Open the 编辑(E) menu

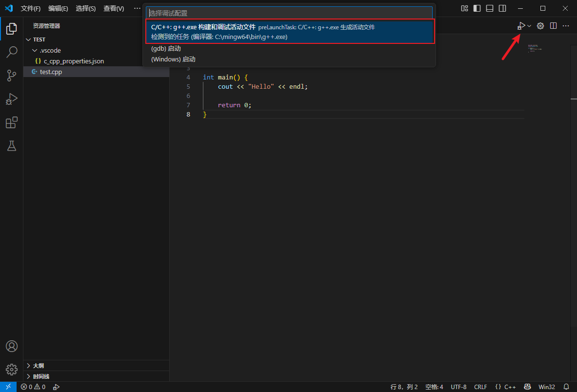pyautogui.click(x=58, y=8)
